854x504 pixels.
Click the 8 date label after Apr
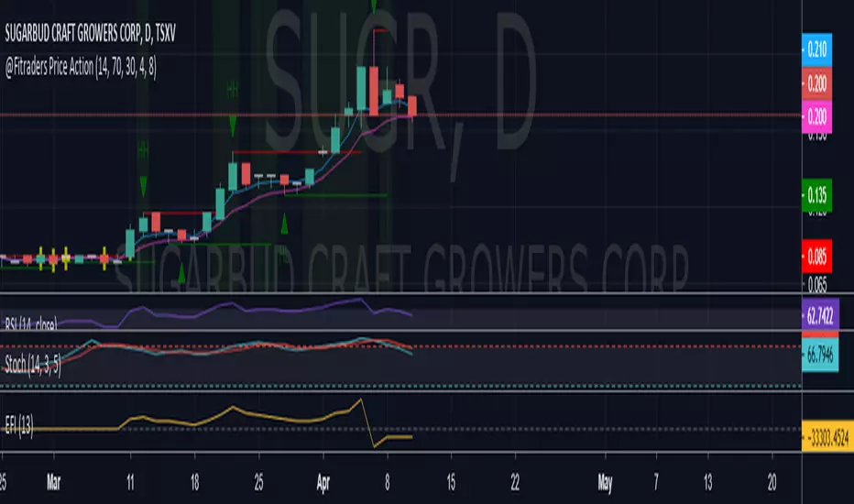tap(388, 482)
